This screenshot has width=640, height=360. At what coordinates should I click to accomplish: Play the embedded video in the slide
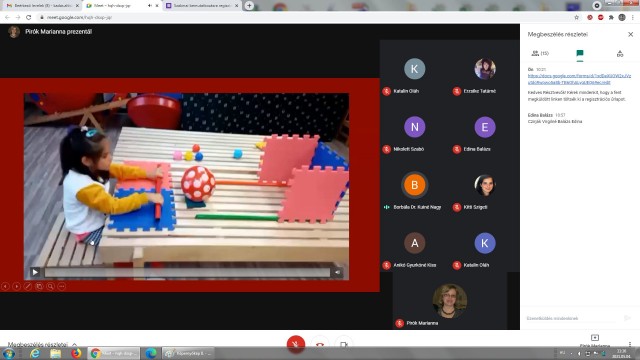35,272
